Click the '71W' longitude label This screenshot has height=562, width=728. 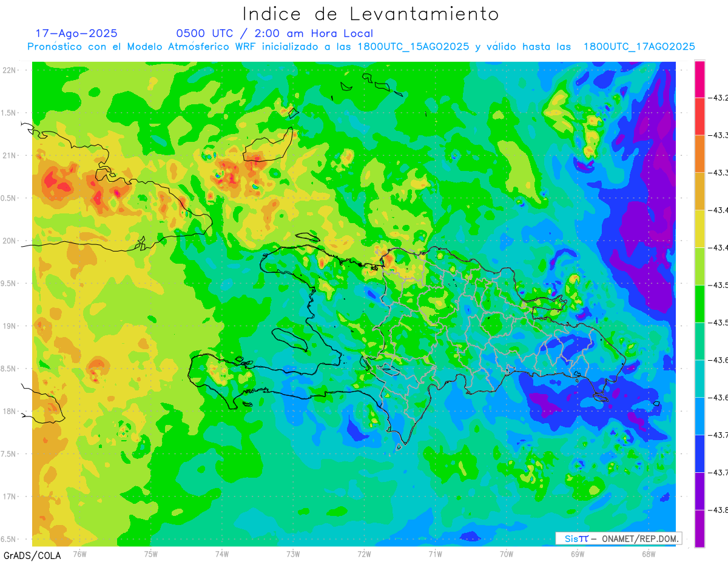point(435,554)
